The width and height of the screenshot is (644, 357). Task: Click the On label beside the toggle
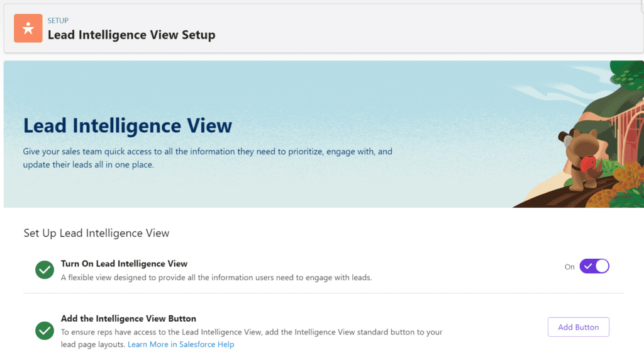(569, 267)
